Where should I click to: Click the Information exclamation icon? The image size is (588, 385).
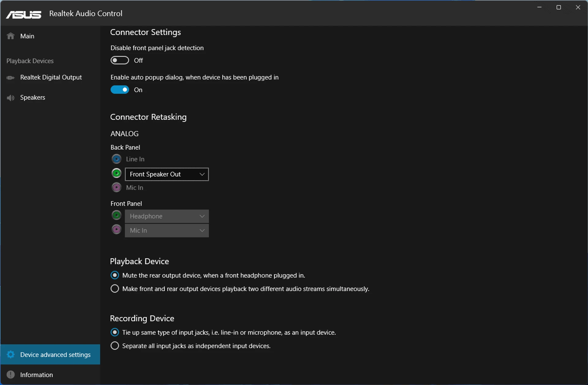[x=11, y=375]
